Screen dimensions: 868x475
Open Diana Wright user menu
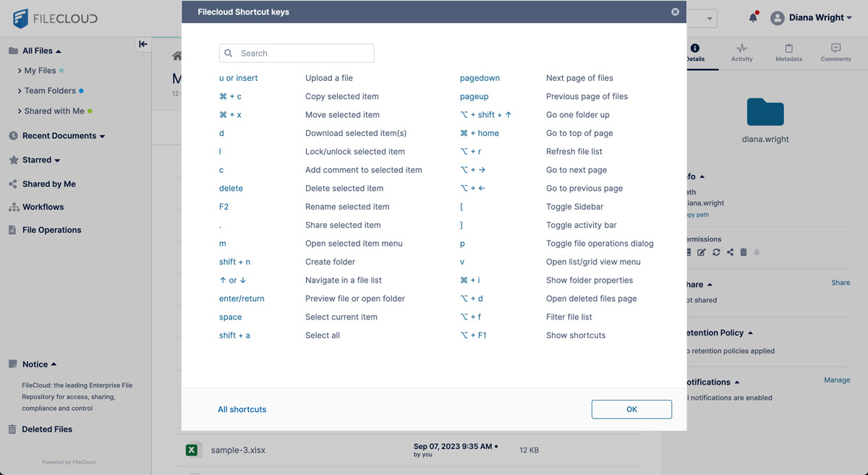(820, 18)
